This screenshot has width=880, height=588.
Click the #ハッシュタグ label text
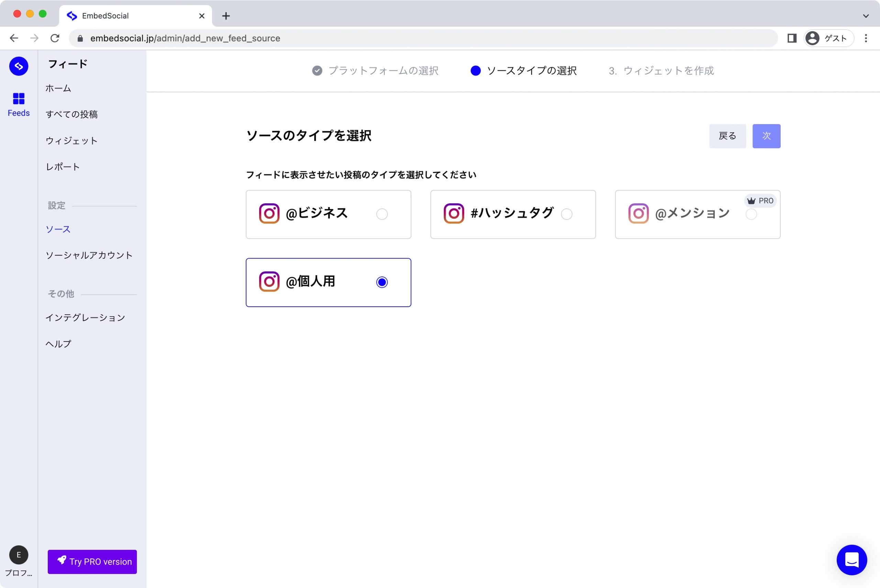512,213
